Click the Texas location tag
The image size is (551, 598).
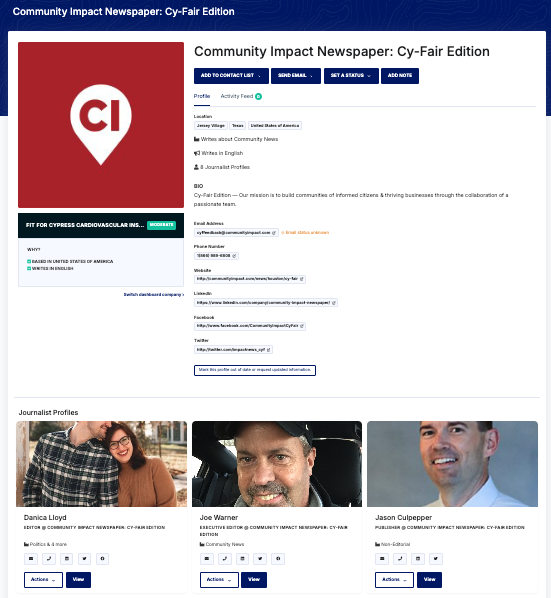[238, 126]
